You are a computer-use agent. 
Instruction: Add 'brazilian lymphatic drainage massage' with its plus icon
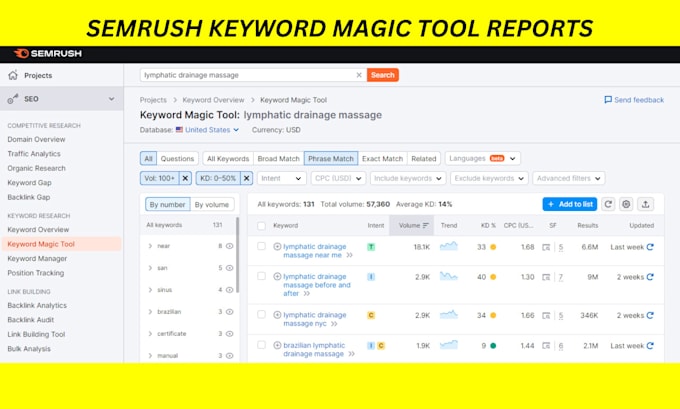point(277,345)
